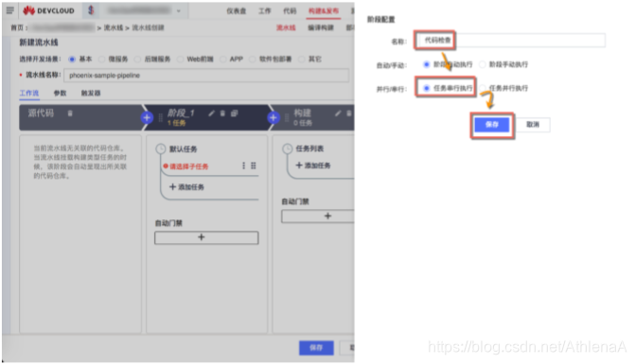The height and width of the screenshot is (364, 636).
Task: Select 阶段自动执行 radio button
Action: coord(426,64)
